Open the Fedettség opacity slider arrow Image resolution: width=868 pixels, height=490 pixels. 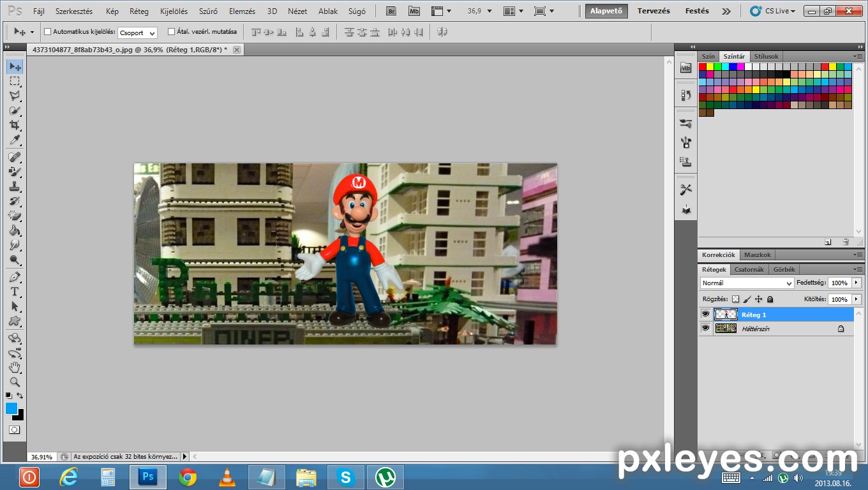[857, 283]
